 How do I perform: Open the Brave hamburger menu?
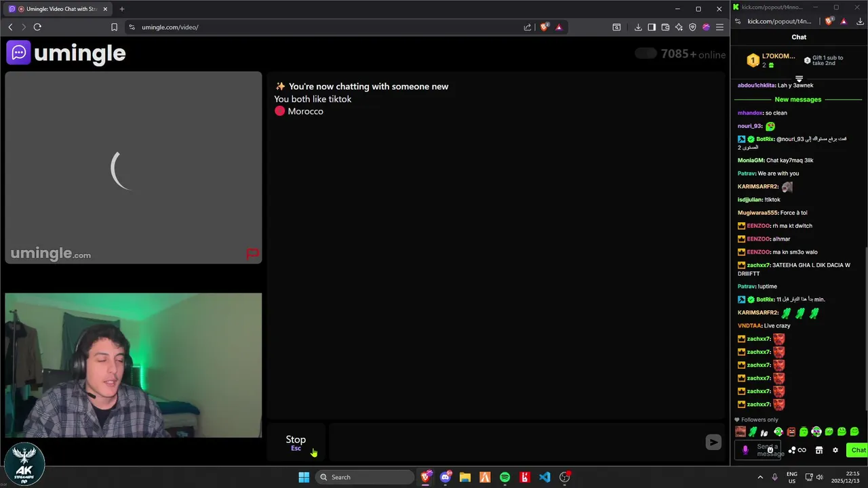pyautogui.click(x=719, y=27)
